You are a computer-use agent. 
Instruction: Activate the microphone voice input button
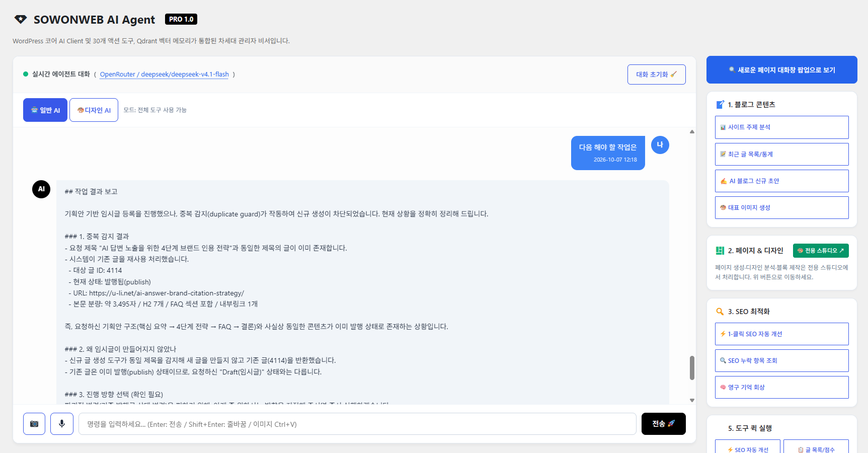(62, 424)
